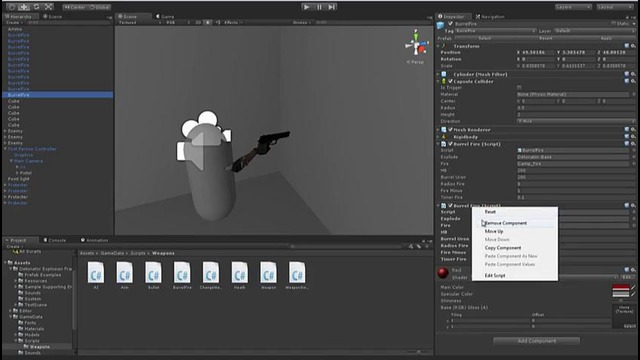Toggle the Center pivot mode button
640x360 pixels.
(74, 7)
